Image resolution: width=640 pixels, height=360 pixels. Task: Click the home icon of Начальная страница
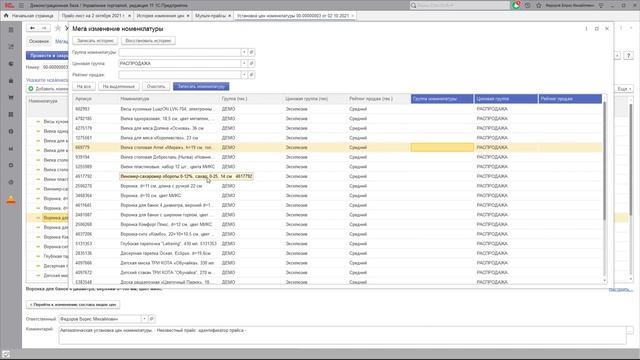[x=6, y=16]
